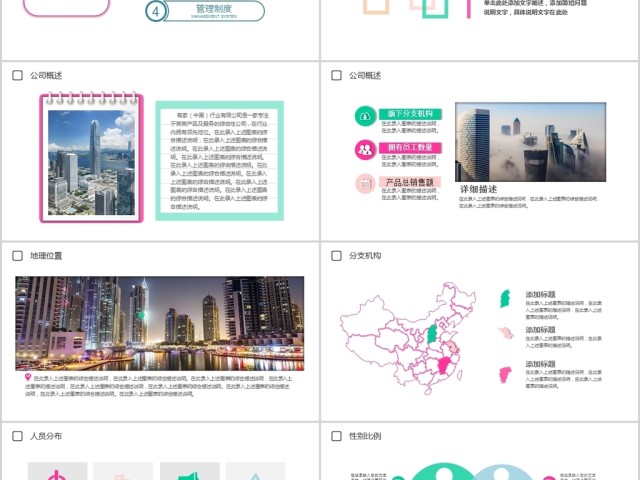640x480 pixels.
Task: Click the 拥有员工数量 pink label
Action: tap(410, 147)
